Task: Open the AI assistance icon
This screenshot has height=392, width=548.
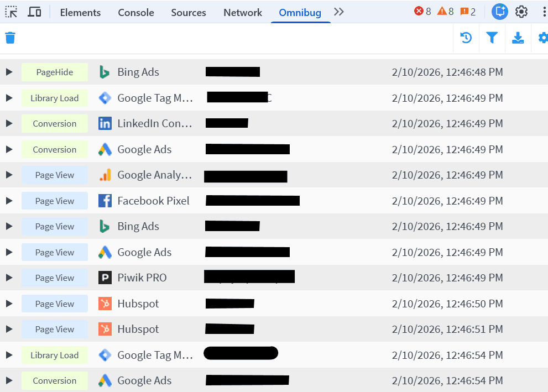Action: coord(500,12)
